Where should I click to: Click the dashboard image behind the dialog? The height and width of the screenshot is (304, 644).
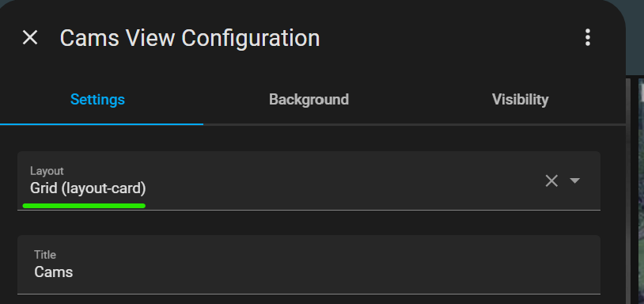click(x=641, y=191)
